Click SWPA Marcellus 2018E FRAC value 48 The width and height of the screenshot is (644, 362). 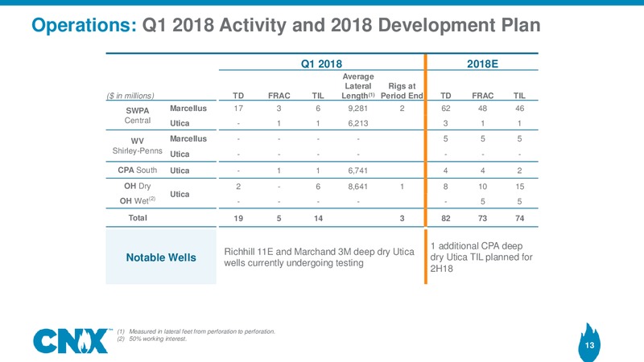(x=482, y=109)
